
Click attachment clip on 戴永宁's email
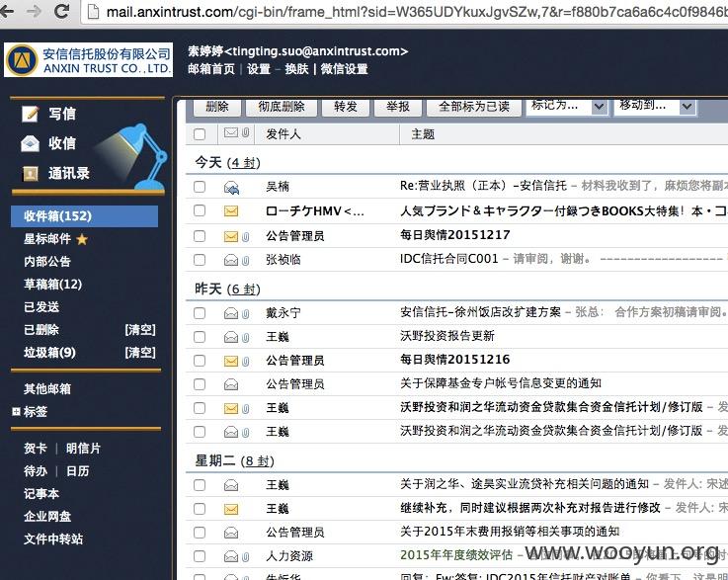pyautogui.click(x=246, y=314)
